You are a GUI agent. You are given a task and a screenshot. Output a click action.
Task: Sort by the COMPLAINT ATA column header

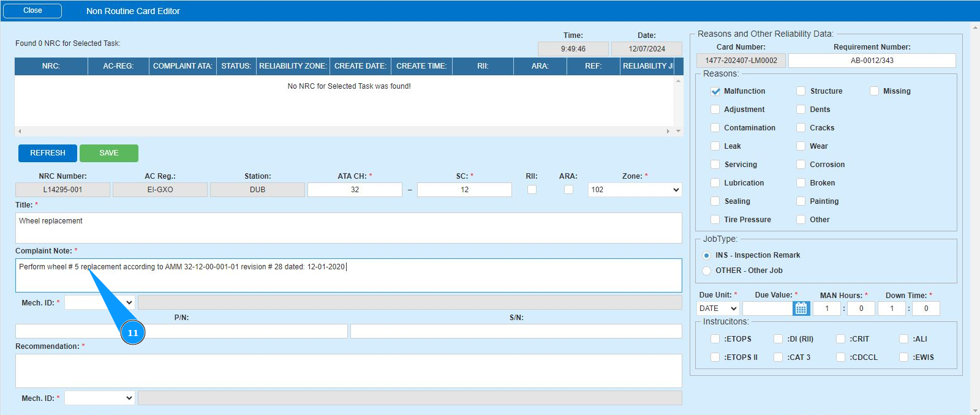tap(183, 66)
